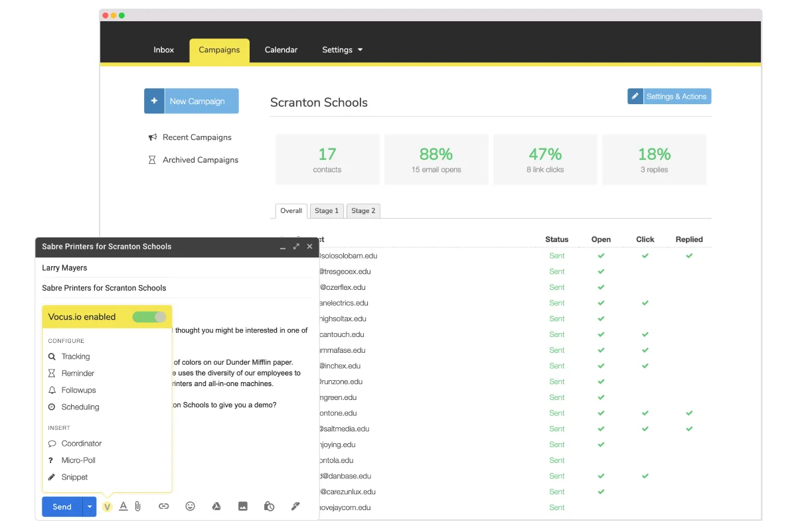Minimize the Sabre Printers compose window
This screenshot has height=532, width=806.
click(283, 247)
